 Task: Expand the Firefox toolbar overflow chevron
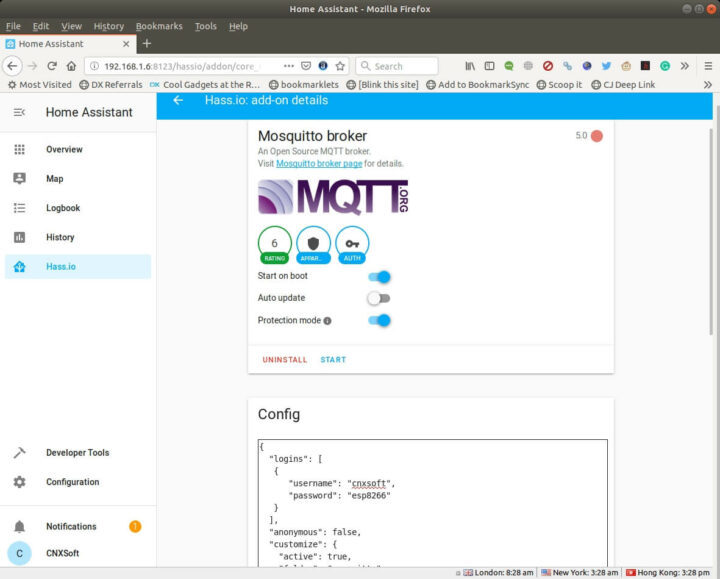685,66
